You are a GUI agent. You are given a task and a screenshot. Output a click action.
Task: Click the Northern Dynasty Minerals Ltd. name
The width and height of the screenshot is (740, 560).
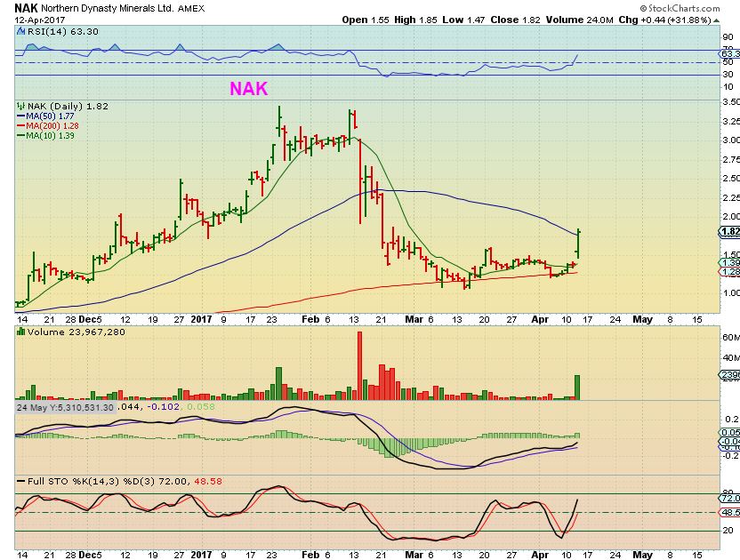click(108, 9)
